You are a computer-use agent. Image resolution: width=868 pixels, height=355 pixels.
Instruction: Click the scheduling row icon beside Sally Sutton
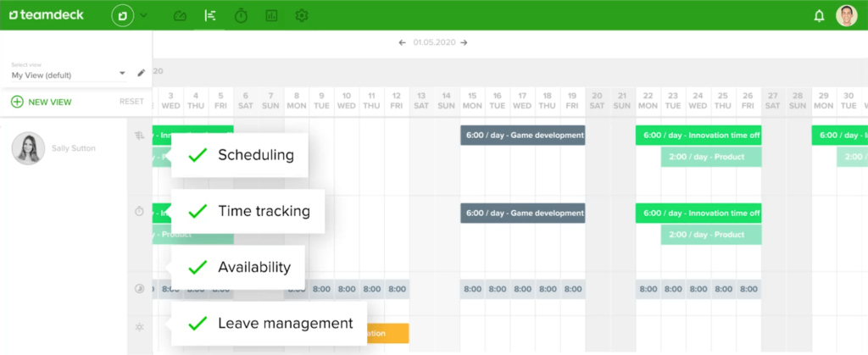coord(140,135)
